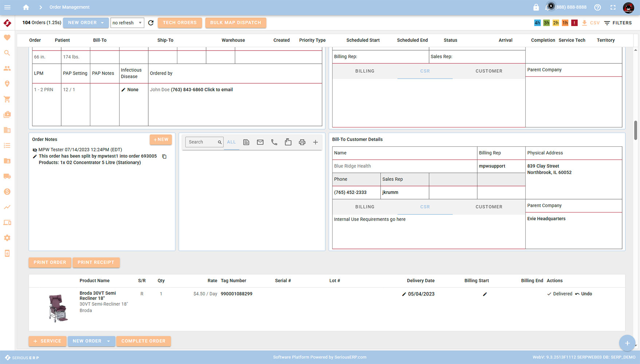Click the phone call notes filter icon
640x364 pixels.
(274, 142)
